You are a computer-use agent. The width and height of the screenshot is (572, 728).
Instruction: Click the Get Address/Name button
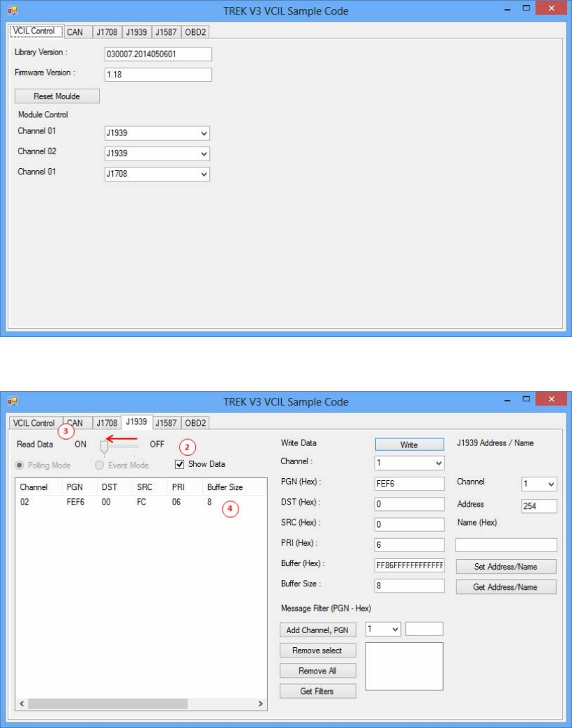coord(506,587)
